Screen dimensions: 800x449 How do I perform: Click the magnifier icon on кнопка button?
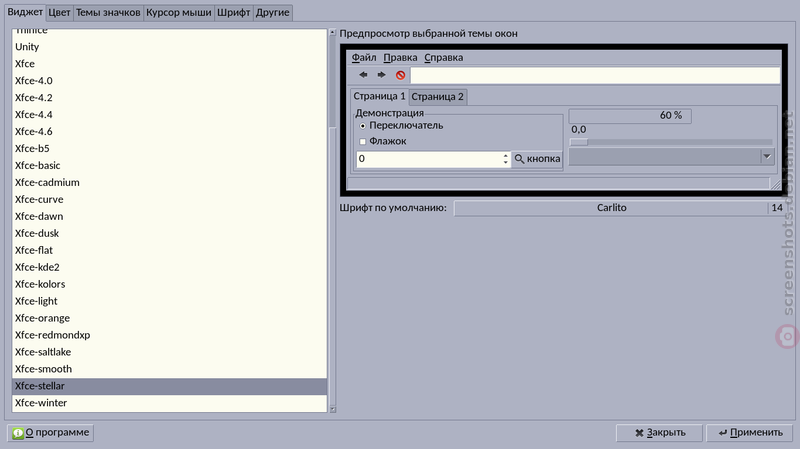519,159
